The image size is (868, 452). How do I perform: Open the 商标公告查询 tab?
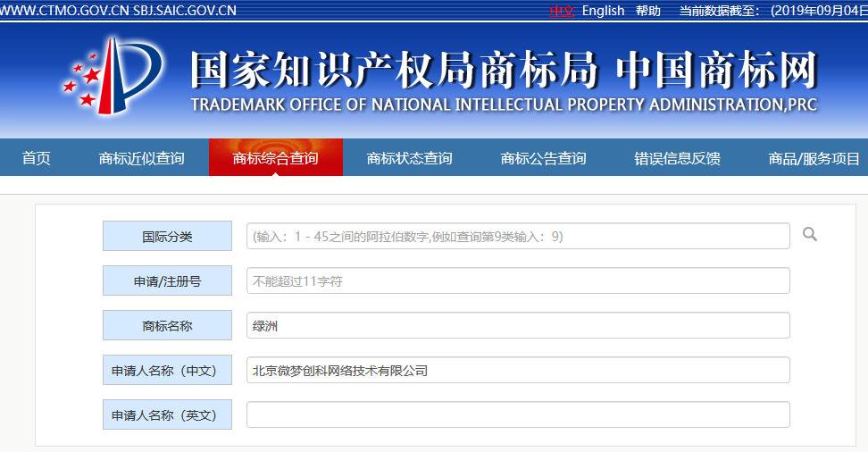(544, 158)
